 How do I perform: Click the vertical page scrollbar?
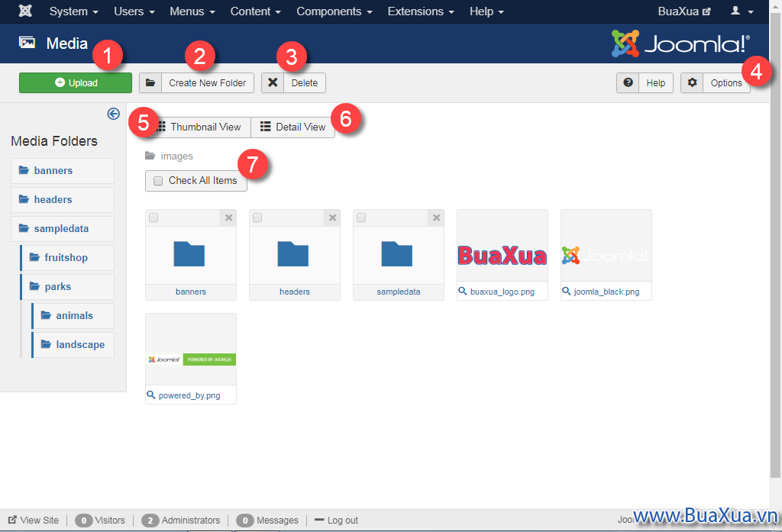click(776, 244)
